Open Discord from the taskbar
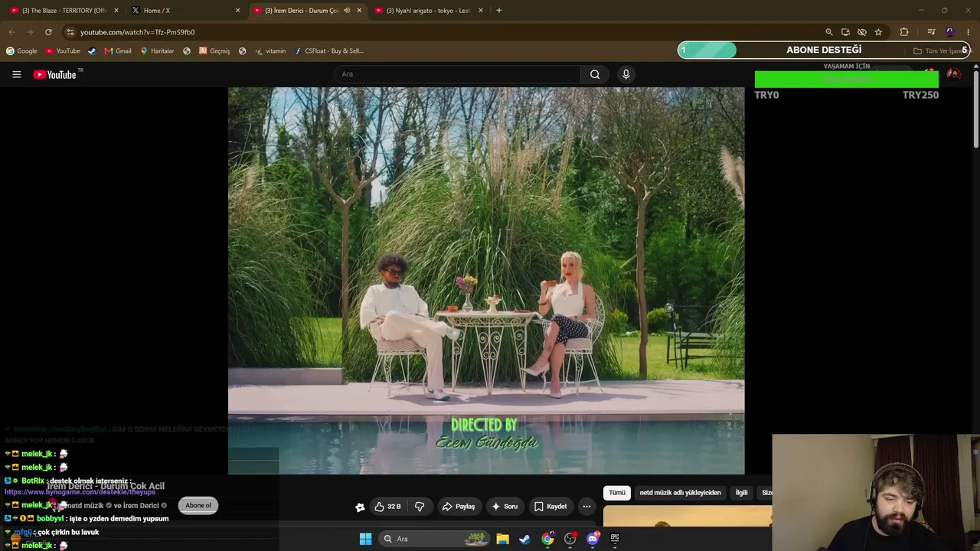The image size is (980, 551). click(x=593, y=539)
